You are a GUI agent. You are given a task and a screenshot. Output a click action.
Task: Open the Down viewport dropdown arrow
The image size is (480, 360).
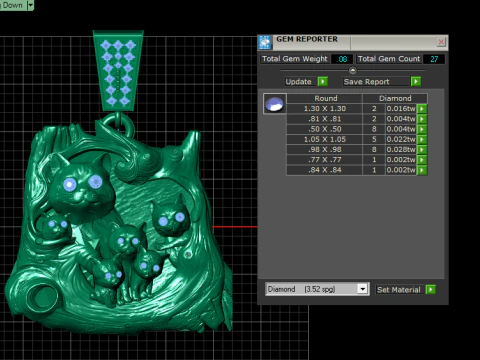[30, 5]
